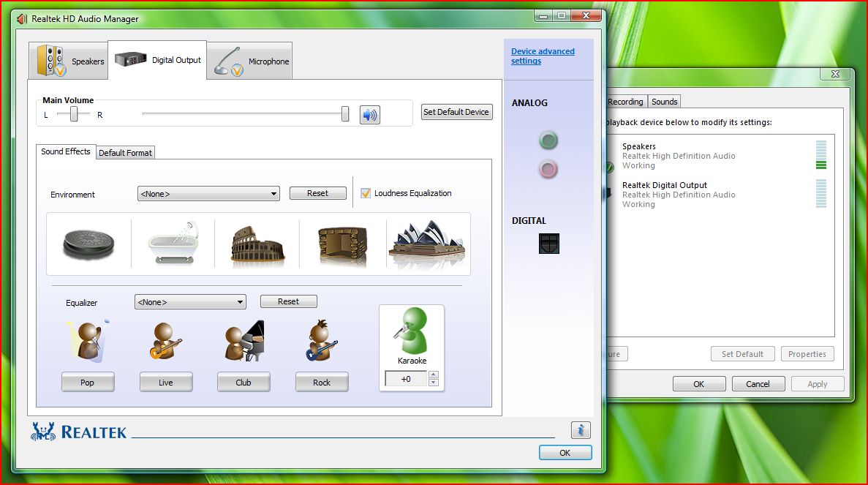The height and width of the screenshot is (485, 868).
Task: Apply the Club equalizer button
Action: [x=244, y=383]
